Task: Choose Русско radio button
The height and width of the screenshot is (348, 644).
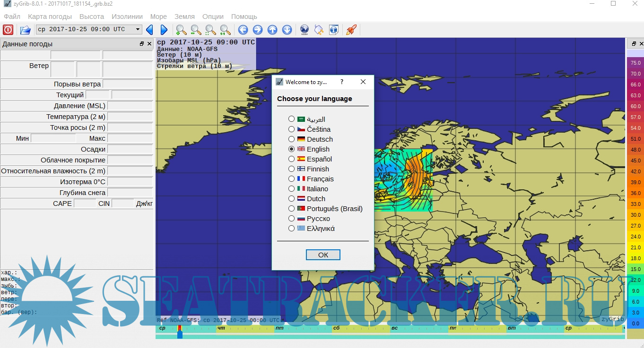Action: pos(292,218)
